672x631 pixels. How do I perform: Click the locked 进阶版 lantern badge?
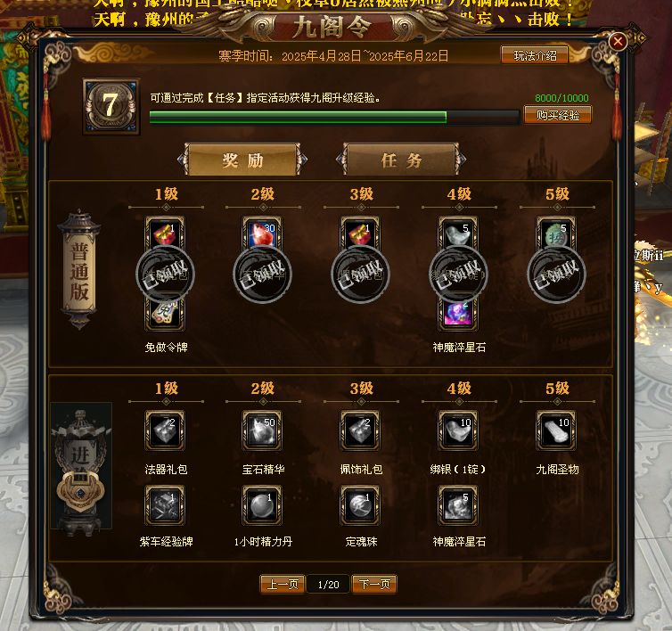pos(81,466)
